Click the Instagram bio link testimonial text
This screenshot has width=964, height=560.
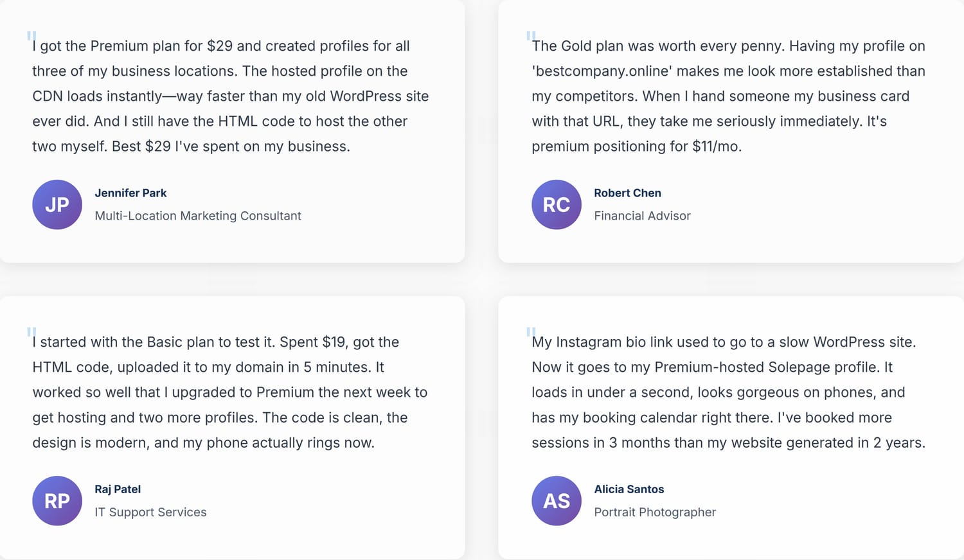[x=728, y=392]
